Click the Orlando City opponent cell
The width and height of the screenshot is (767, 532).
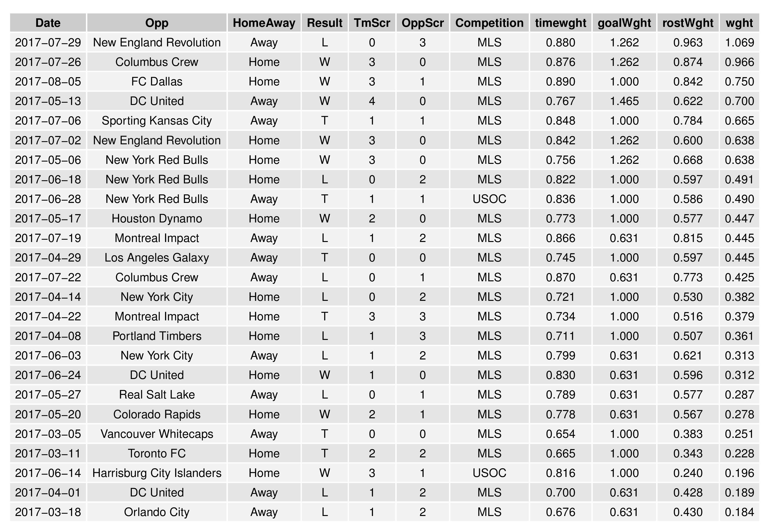(x=157, y=512)
